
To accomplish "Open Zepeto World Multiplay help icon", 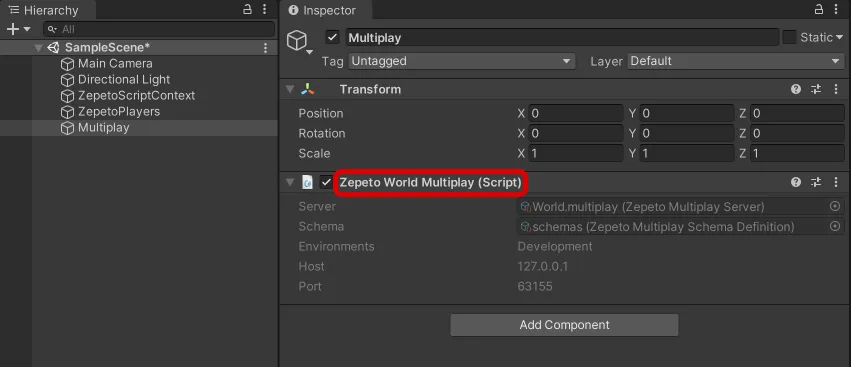I will coord(796,182).
